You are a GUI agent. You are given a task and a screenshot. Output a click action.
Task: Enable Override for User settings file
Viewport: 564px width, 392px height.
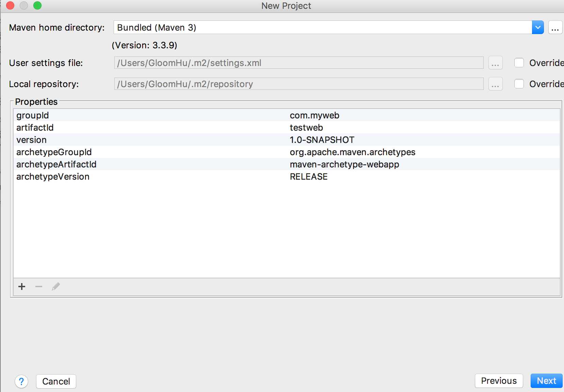coord(519,63)
